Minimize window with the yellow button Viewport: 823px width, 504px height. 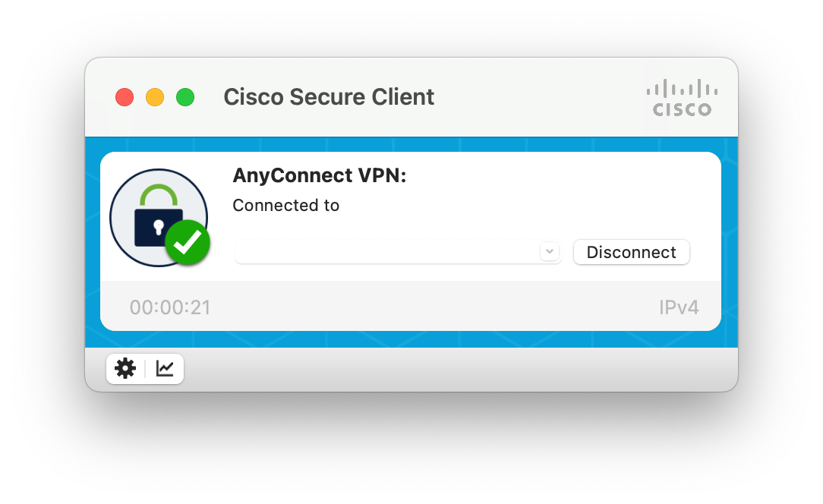(x=155, y=97)
